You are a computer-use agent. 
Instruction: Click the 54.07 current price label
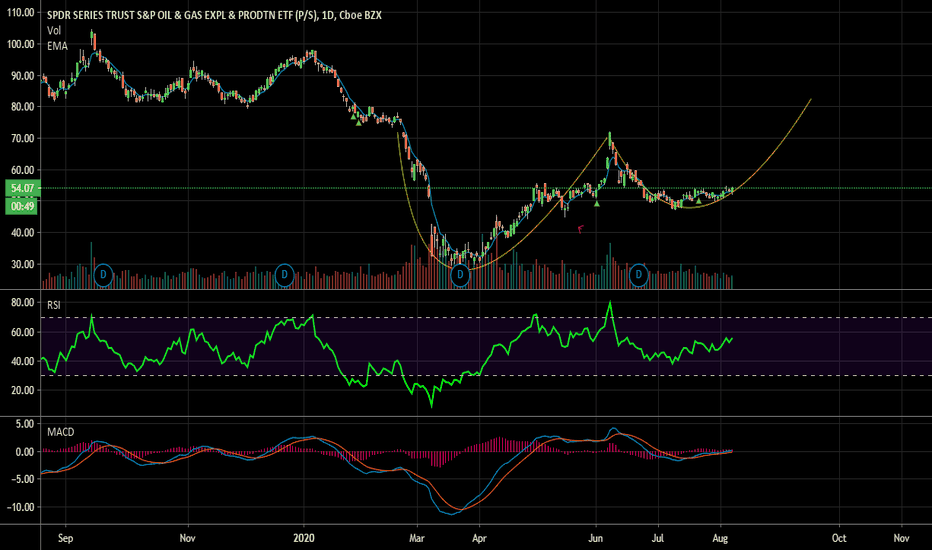tap(23, 188)
